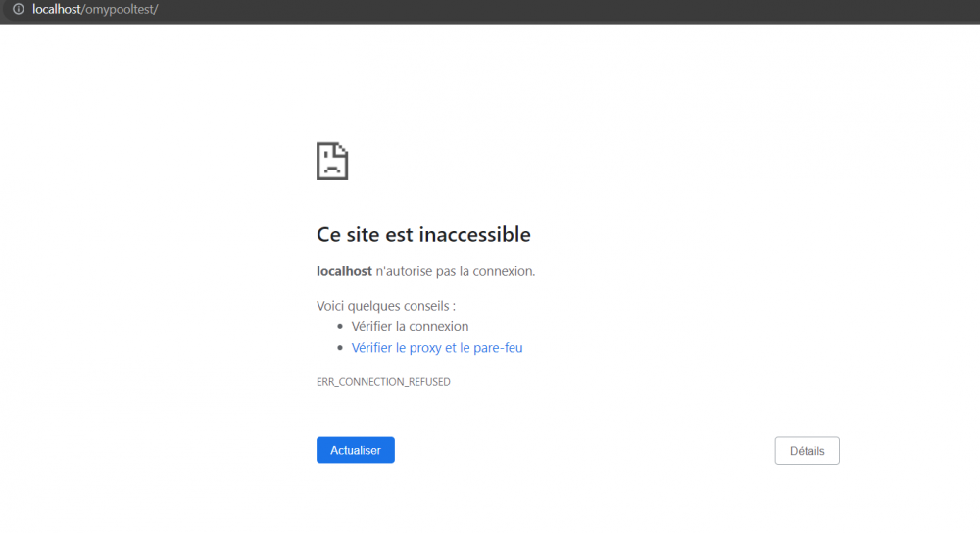Click the localhost n'autorise pas la connexion message

coord(425,271)
